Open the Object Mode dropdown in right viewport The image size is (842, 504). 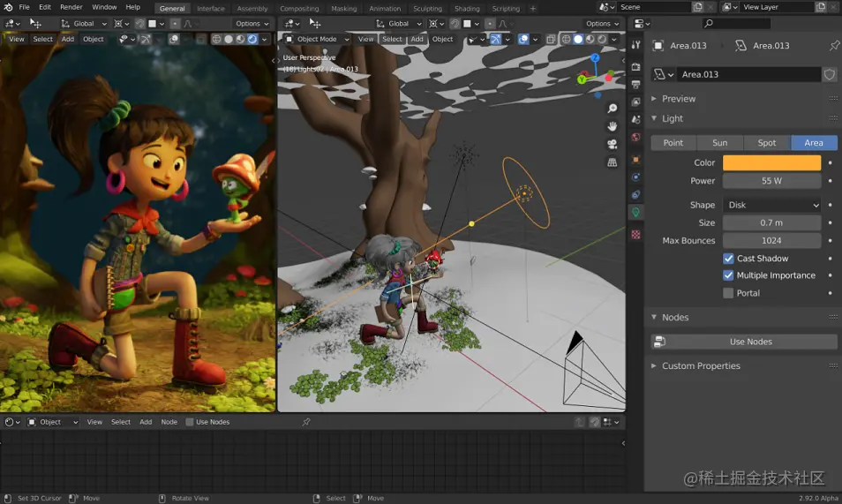[x=317, y=39]
